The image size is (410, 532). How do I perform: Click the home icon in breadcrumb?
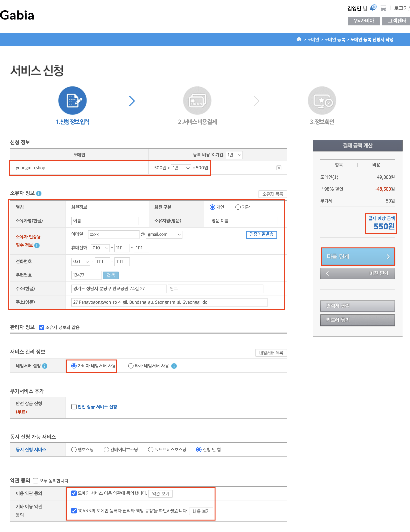point(299,39)
